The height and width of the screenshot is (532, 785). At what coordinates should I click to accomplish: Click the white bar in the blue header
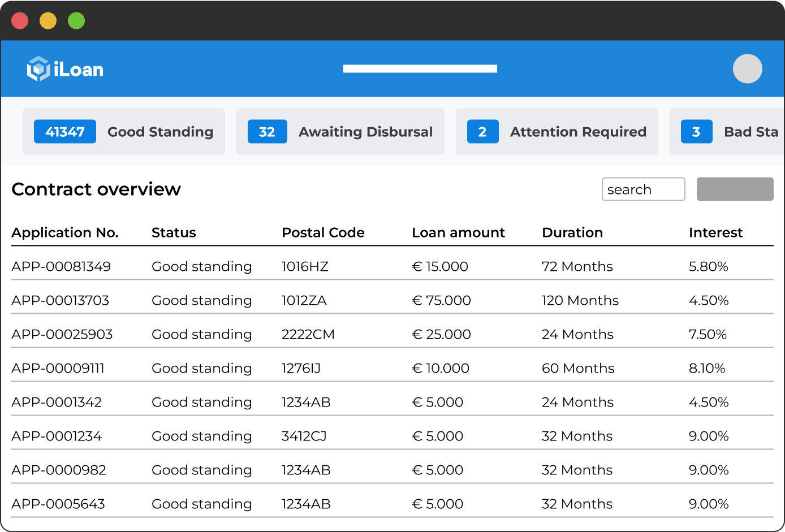pyautogui.click(x=420, y=68)
